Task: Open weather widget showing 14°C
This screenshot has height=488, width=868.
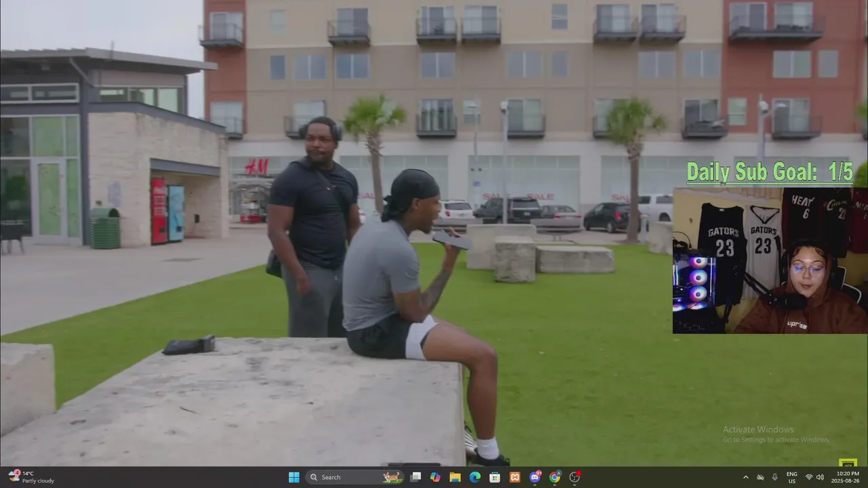Action: (x=31, y=477)
